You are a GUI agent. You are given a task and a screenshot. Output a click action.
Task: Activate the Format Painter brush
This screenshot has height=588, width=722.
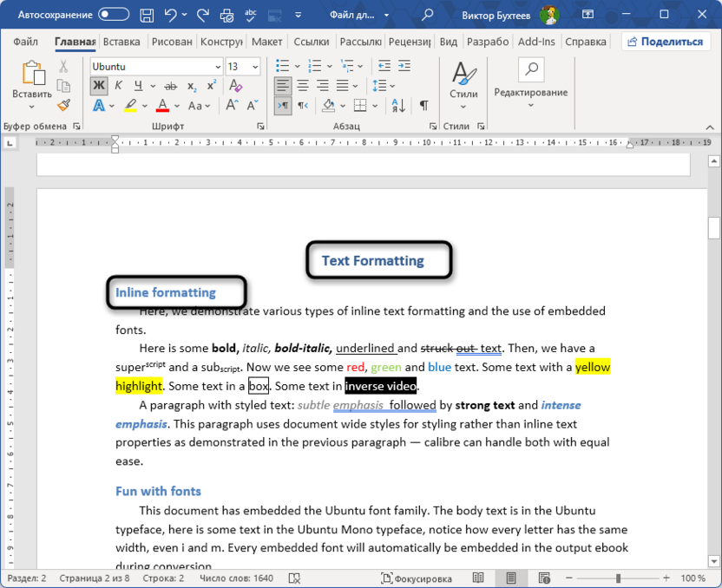click(63, 105)
